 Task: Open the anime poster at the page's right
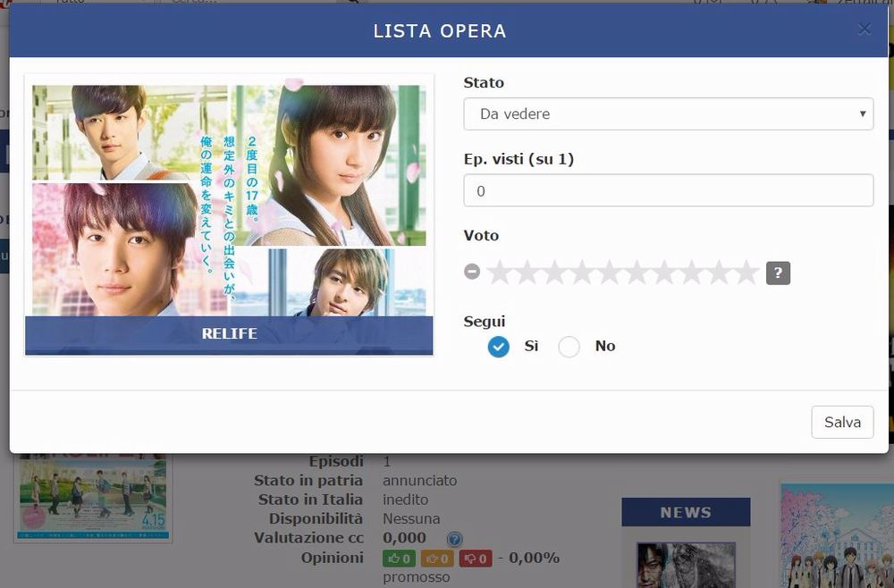click(837, 535)
